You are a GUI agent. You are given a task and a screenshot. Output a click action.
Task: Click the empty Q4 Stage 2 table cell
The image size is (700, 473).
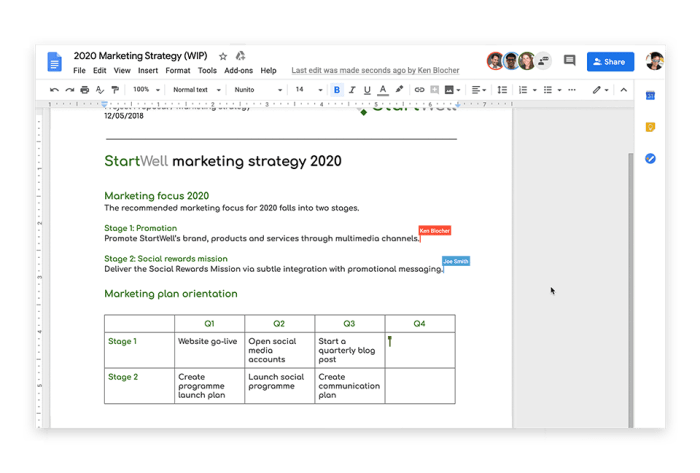419,385
